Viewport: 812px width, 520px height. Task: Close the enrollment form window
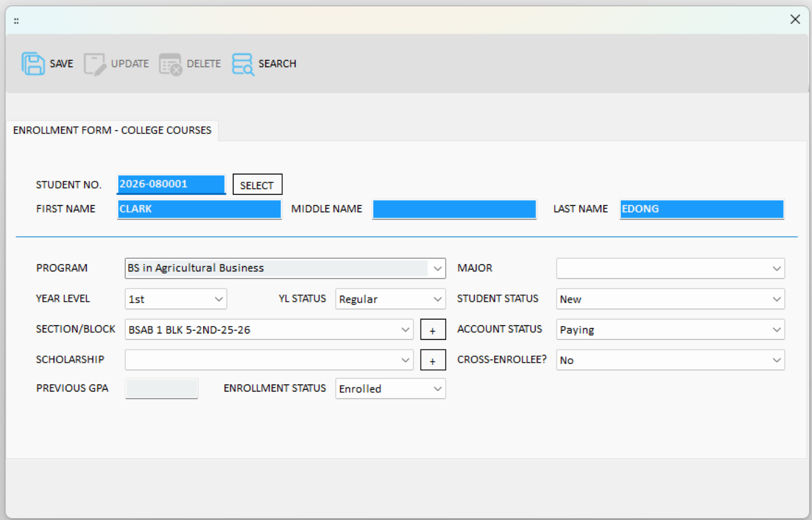[x=795, y=20]
